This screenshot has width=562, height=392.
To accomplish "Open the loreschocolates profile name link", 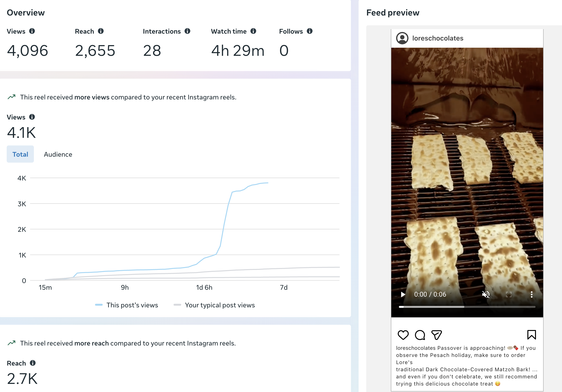I will point(438,38).
